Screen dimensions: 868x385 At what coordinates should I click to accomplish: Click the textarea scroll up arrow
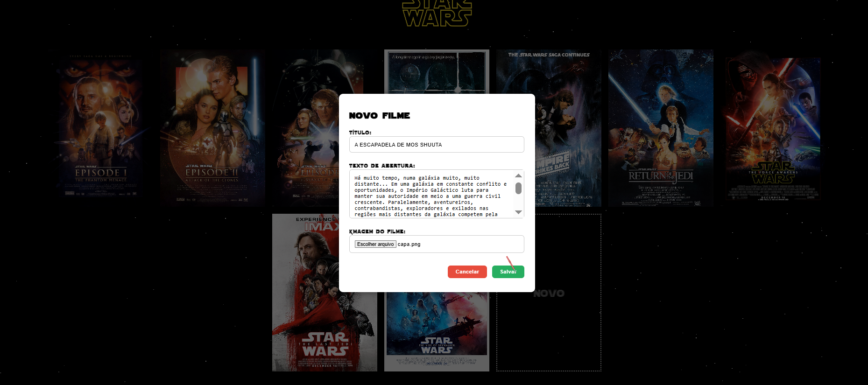point(518,175)
